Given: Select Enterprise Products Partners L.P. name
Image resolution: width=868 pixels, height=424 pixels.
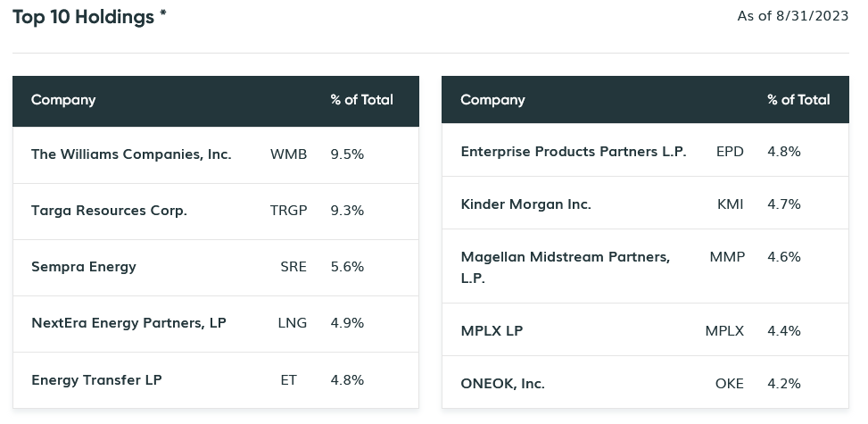Looking at the screenshot, I should (573, 152).
